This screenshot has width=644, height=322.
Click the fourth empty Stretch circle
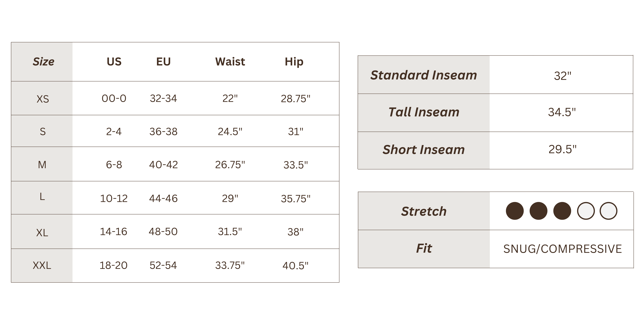coord(586,211)
